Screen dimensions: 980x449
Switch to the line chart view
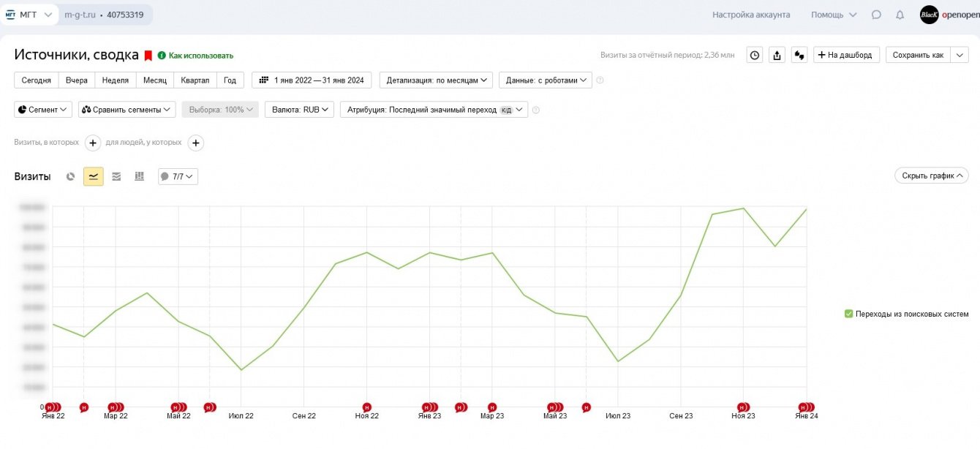pyautogui.click(x=93, y=176)
